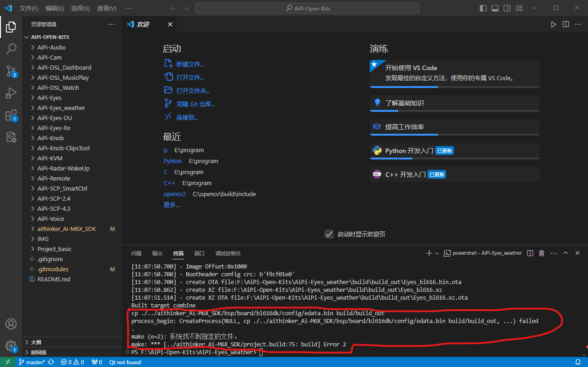This screenshot has width=588, height=367.
Task: Open the Explorer view in activity bar
Action: pos(11,27)
